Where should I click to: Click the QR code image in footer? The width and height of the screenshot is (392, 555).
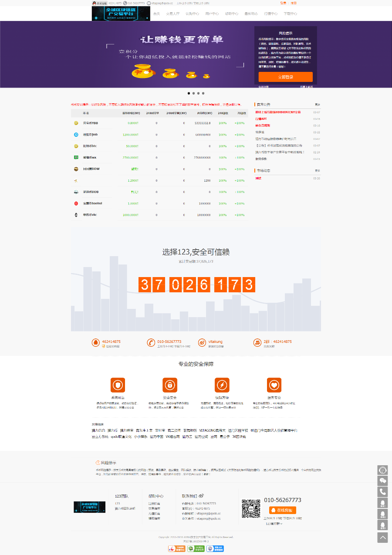pos(251,509)
